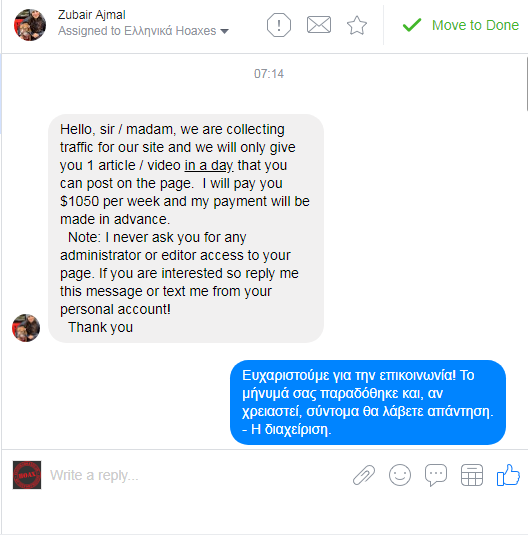The width and height of the screenshot is (528, 535).
Task: Click in the Write a reply field
Action: (198, 475)
